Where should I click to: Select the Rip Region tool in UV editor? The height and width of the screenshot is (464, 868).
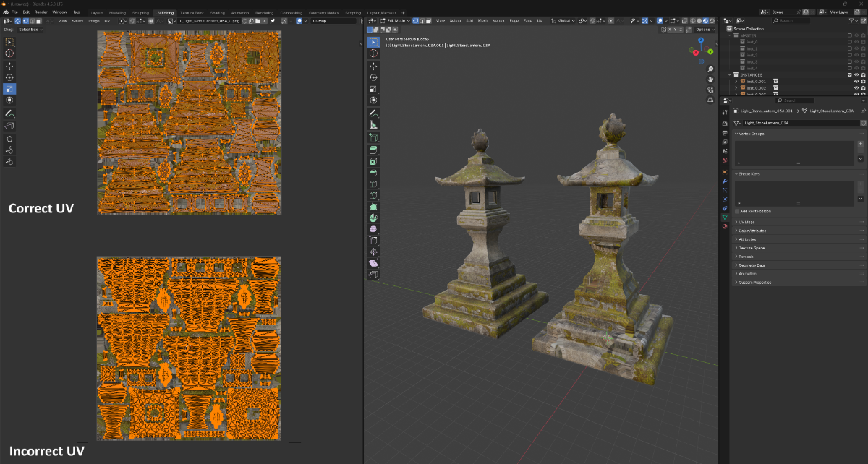[10, 126]
